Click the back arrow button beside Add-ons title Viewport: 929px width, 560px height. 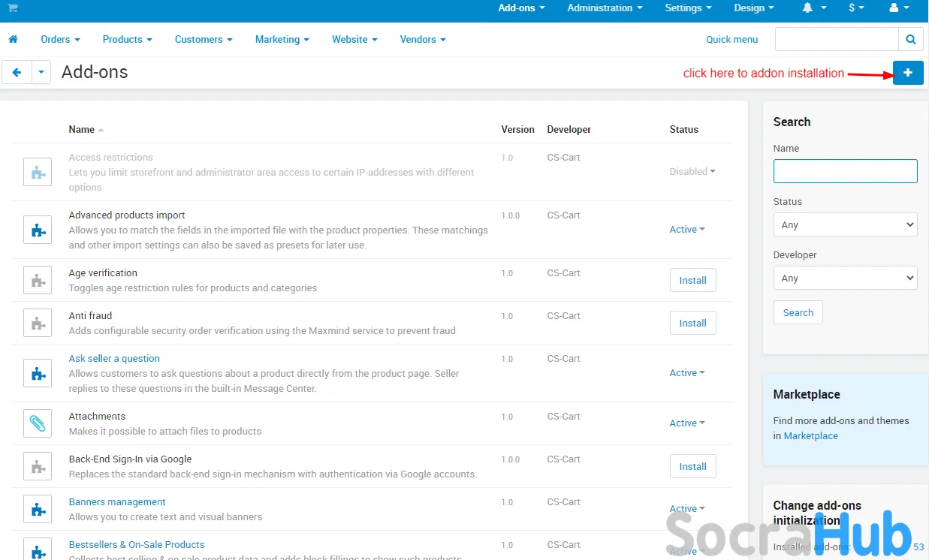coord(17,73)
